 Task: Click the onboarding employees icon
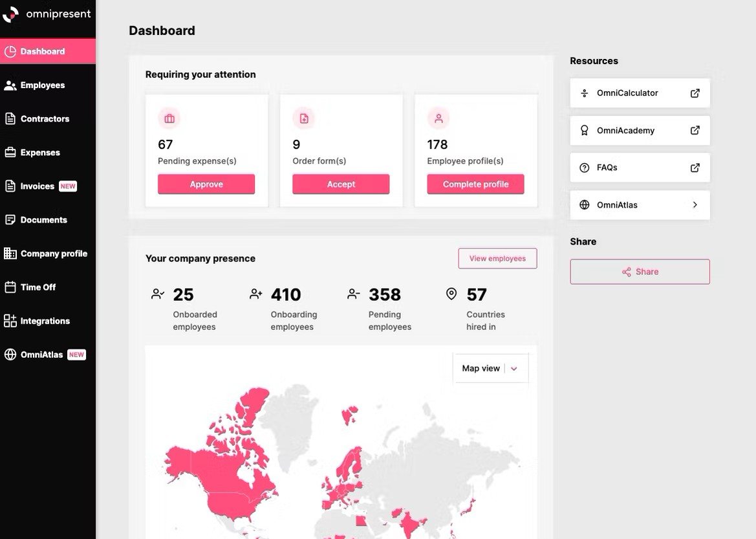click(x=255, y=294)
